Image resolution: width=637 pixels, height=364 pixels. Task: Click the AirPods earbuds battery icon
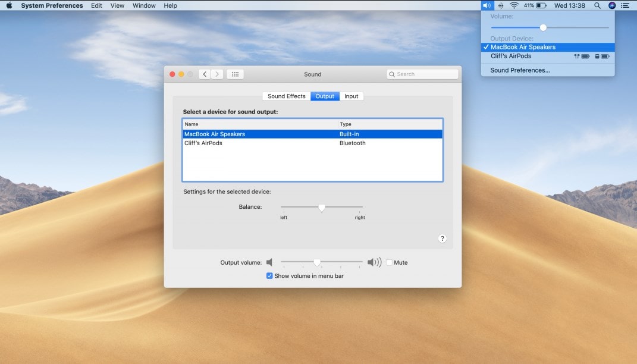click(x=582, y=57)
